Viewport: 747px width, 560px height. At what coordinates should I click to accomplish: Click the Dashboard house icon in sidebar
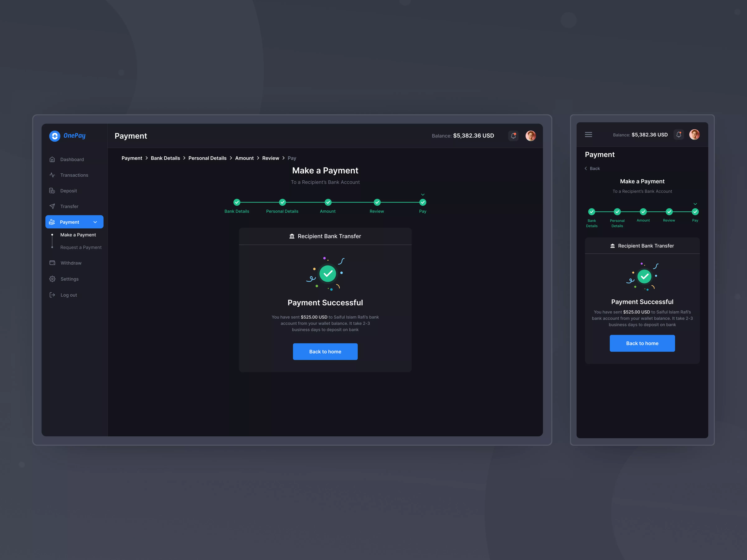[52, 159]
